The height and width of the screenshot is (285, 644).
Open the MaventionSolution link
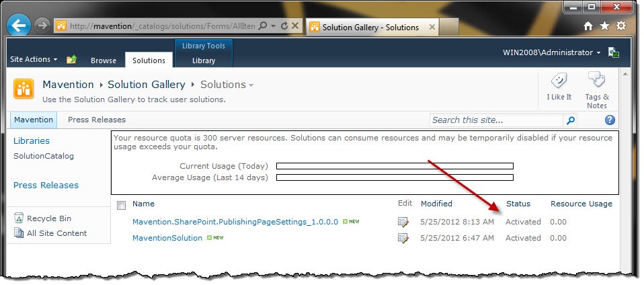(167, 238)
